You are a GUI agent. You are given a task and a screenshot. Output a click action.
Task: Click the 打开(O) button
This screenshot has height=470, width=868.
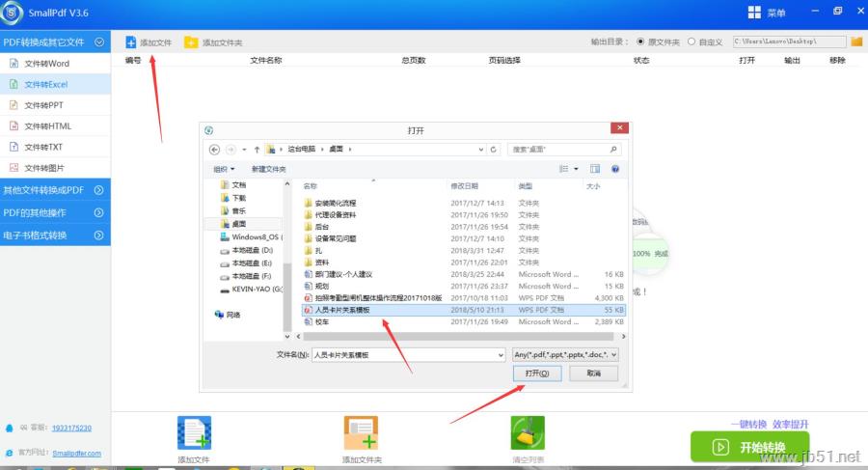click(x=537, y=373)
